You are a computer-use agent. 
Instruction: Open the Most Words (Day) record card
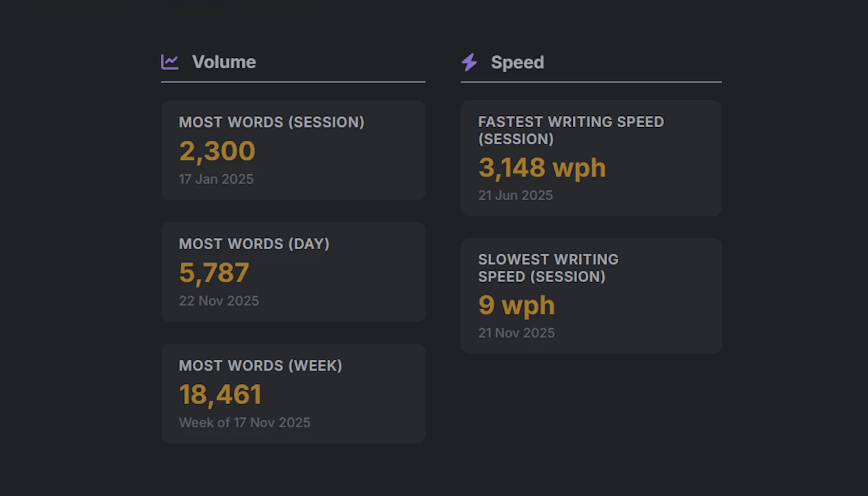click(293, 272)
